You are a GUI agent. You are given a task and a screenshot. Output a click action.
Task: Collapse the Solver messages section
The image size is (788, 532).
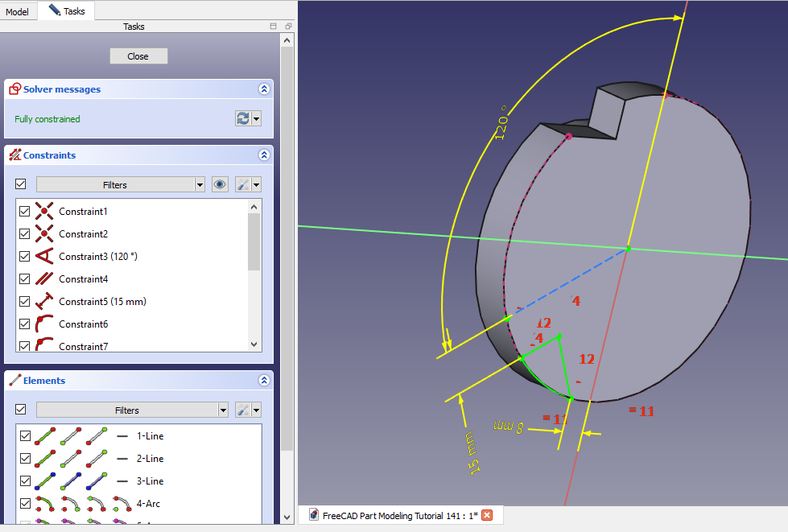263,89
